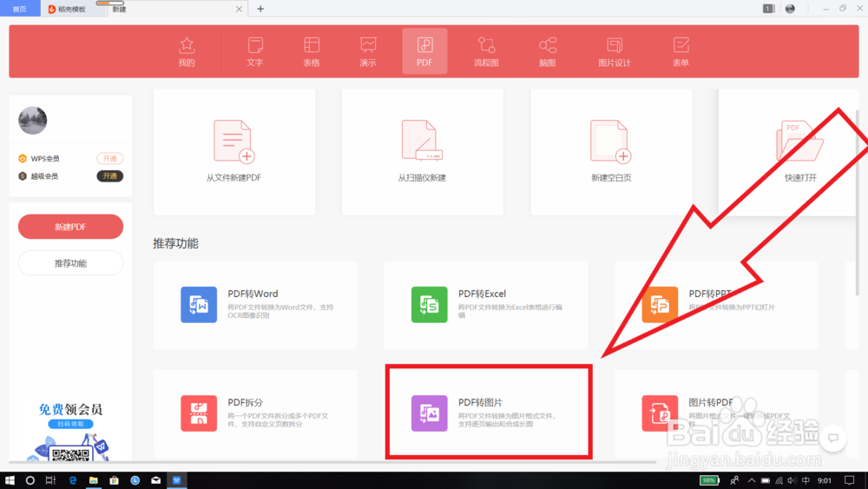Image resolution: width=868 pixels, height=489 pixels.
Task: Click the WPS app icon in taskbar
Action: coord(176,480)
